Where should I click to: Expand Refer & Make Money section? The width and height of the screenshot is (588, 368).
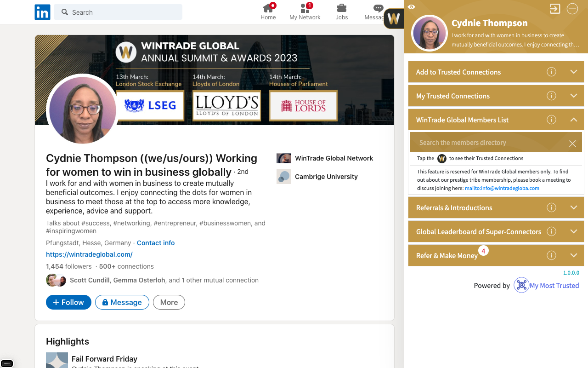(574, 255)
